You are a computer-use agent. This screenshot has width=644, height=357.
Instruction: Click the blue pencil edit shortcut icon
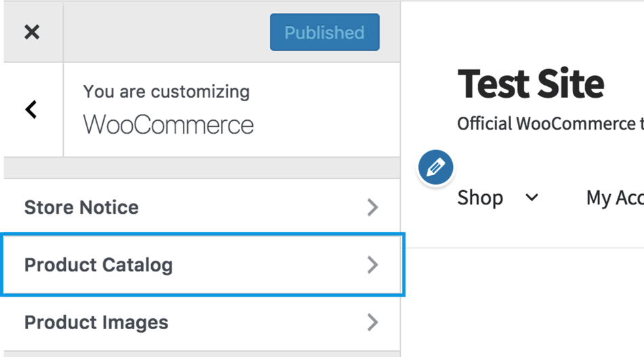[435, 168]
